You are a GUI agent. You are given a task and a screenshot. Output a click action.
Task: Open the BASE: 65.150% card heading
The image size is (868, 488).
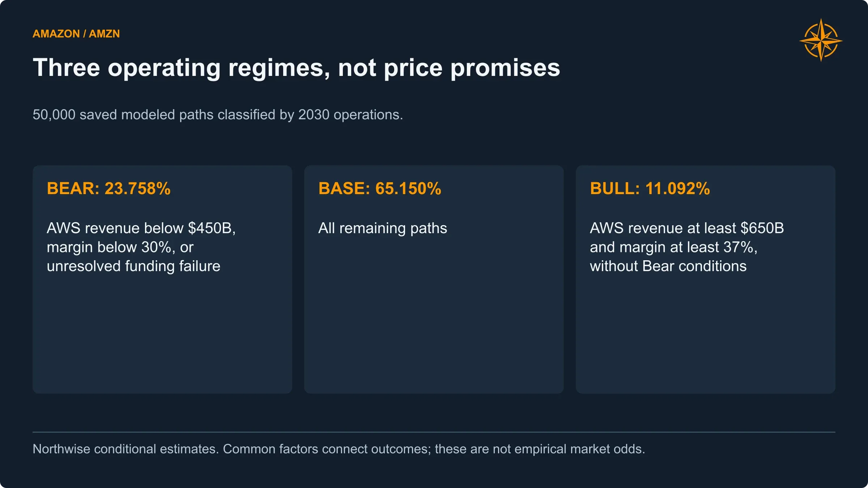pos(380,188)
